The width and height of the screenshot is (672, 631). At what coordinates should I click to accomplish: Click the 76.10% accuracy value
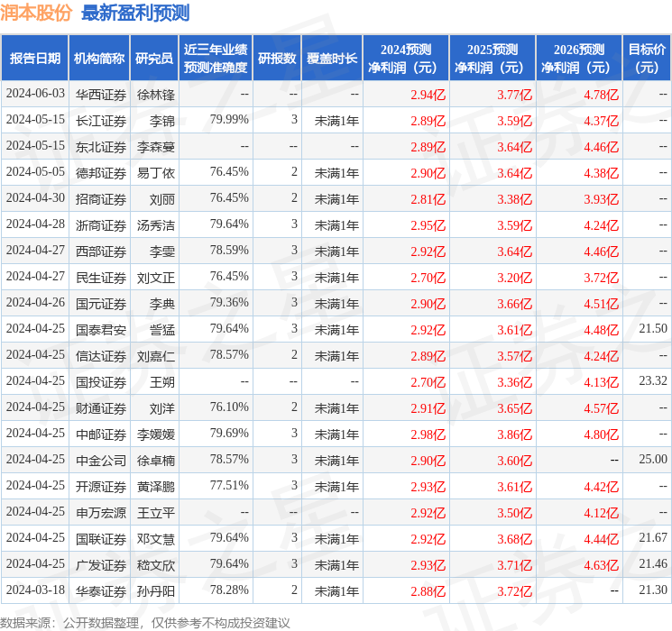(x=229, y=407)
